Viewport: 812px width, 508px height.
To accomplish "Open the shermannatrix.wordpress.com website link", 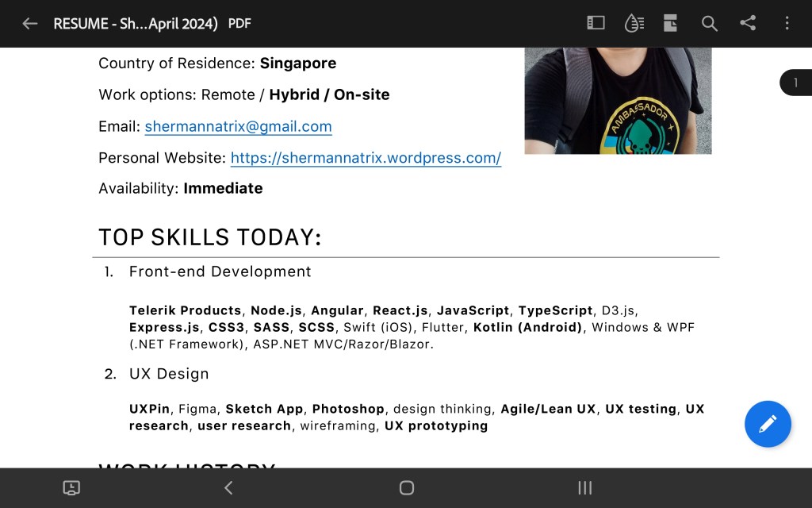I will [366, 158].
